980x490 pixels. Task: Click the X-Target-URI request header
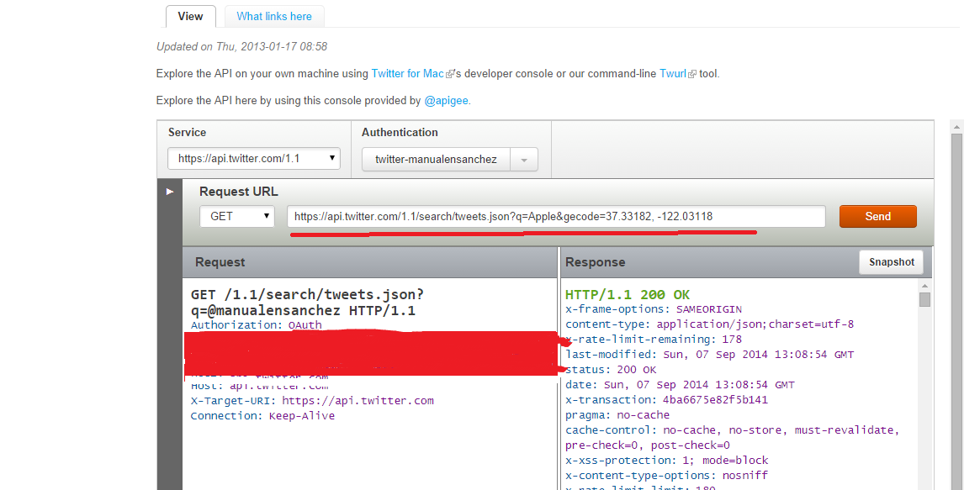click(x=312, y=401)
